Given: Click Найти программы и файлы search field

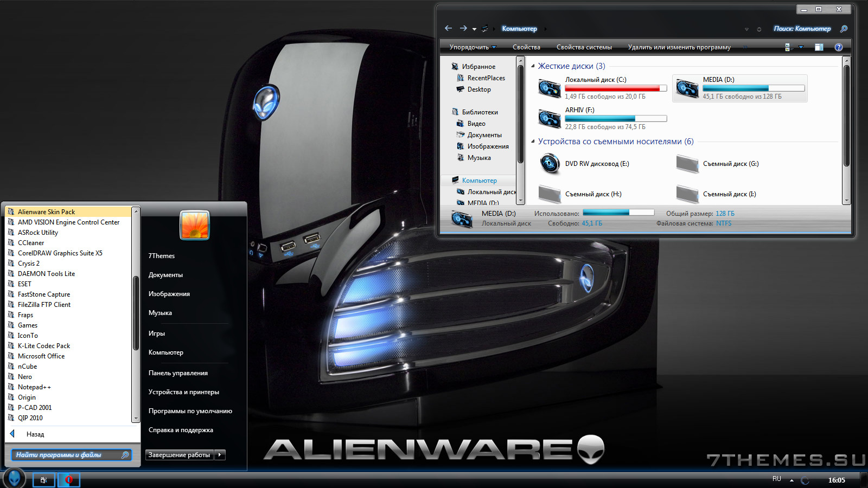Looking at the screenshot, I should click(71, 455).
